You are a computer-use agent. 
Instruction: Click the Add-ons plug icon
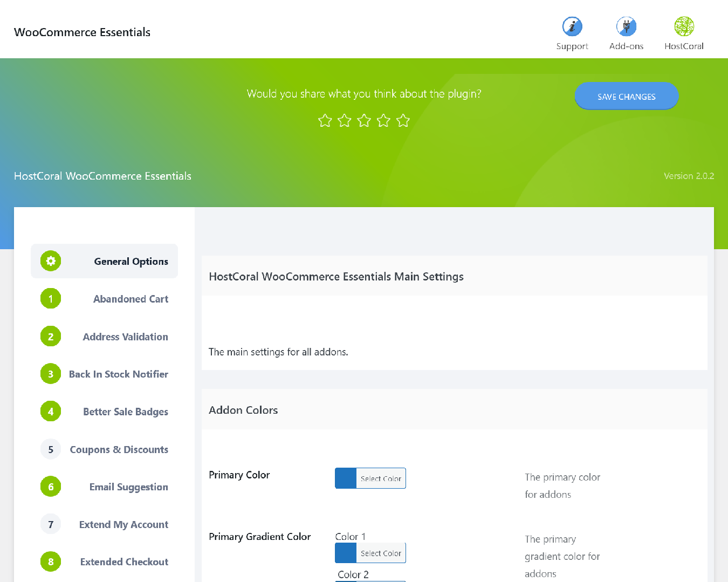(626, 26)
